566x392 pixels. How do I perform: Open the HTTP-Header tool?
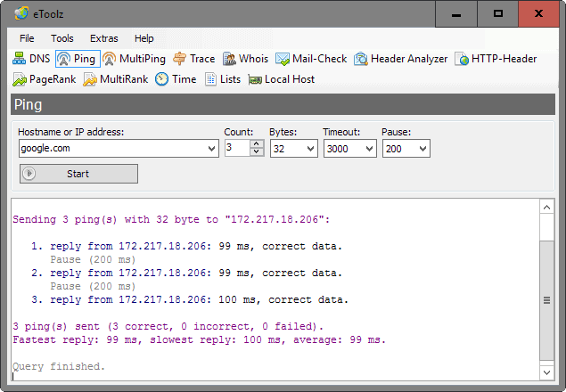click(x=496, y=59)
